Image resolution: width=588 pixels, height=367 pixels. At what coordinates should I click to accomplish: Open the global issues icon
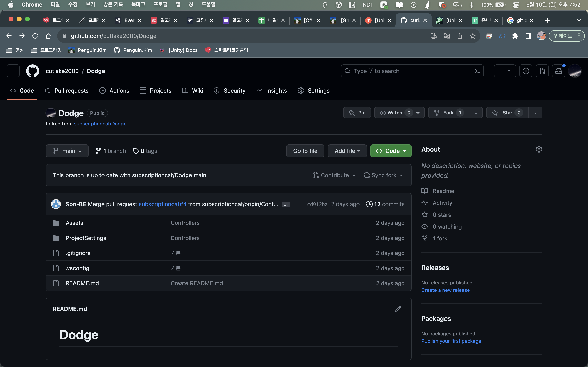[526, 71]
